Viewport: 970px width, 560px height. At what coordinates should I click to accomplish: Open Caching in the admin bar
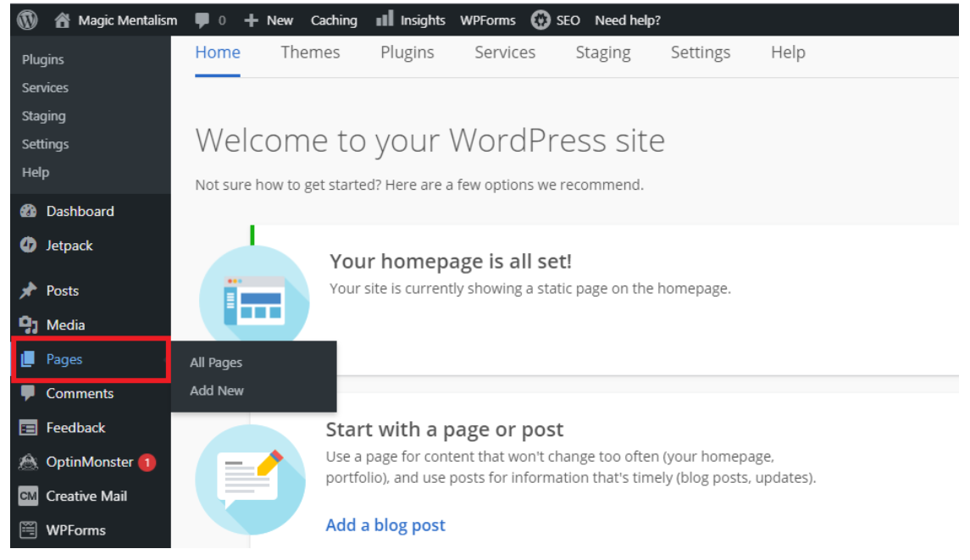[334, 20]
